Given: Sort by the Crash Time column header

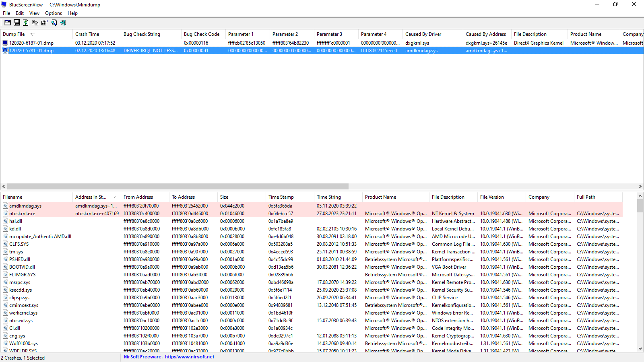Looking at the screenshot, I should point(97,34).
